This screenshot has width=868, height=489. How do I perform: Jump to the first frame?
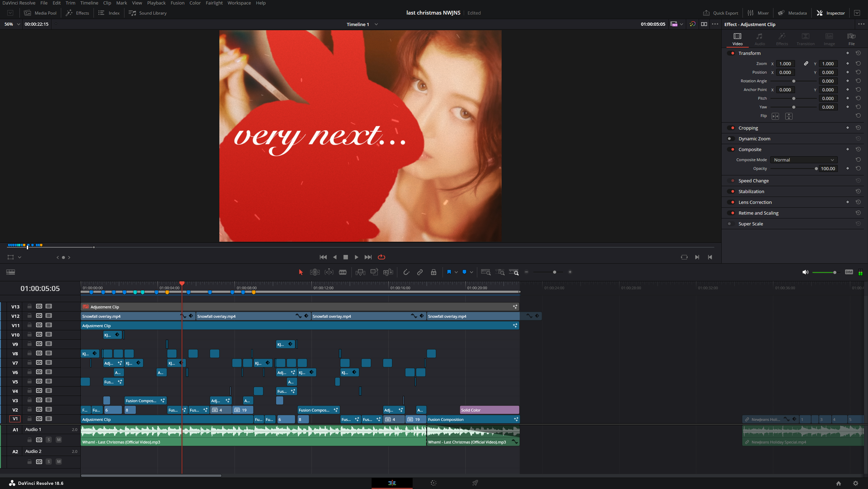(323, 257)
